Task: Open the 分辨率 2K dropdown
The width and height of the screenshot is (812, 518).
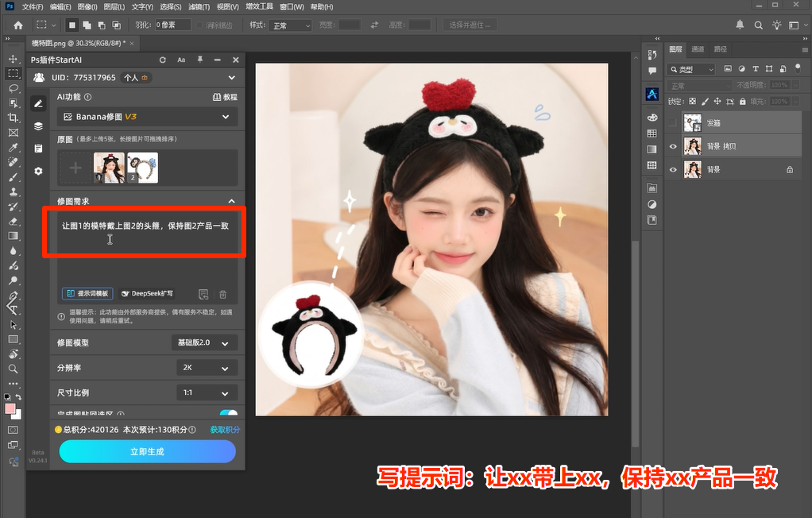Action: point(207,368)
